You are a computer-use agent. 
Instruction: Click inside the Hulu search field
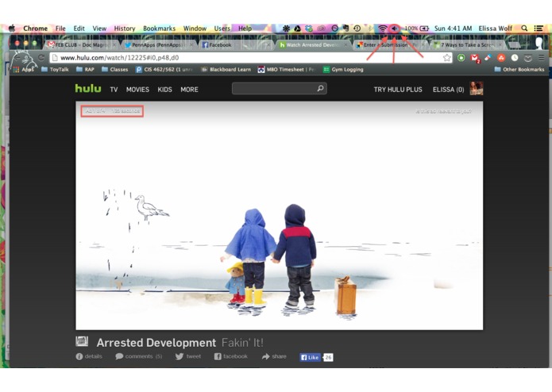tap(275, 89)
